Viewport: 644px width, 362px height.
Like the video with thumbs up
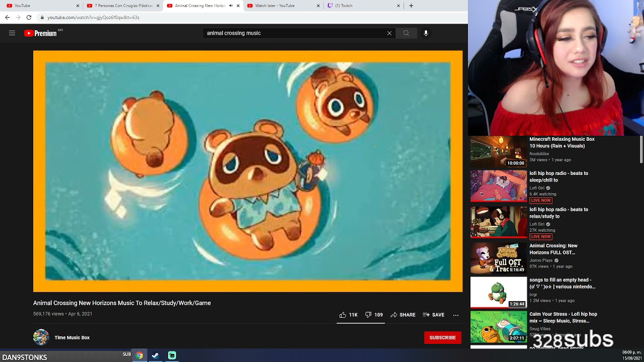point(348,315)
